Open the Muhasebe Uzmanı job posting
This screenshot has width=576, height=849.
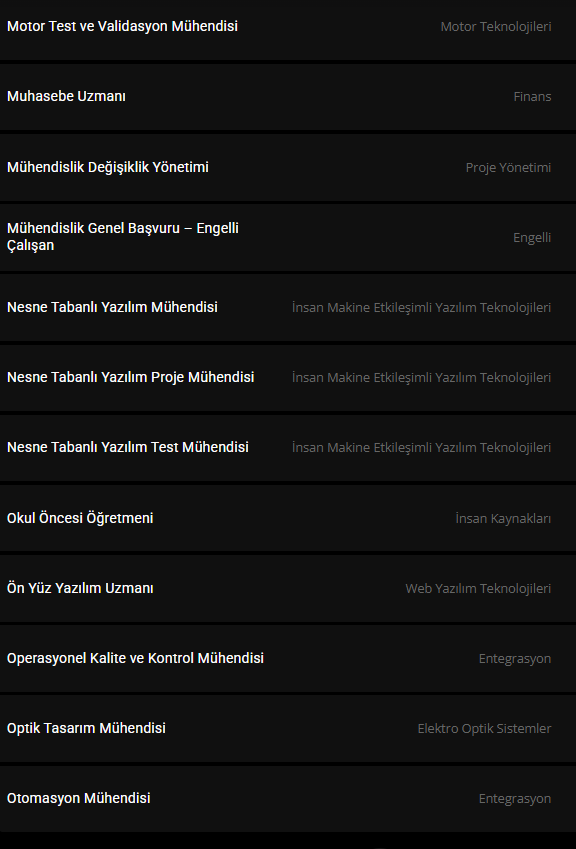288,97
